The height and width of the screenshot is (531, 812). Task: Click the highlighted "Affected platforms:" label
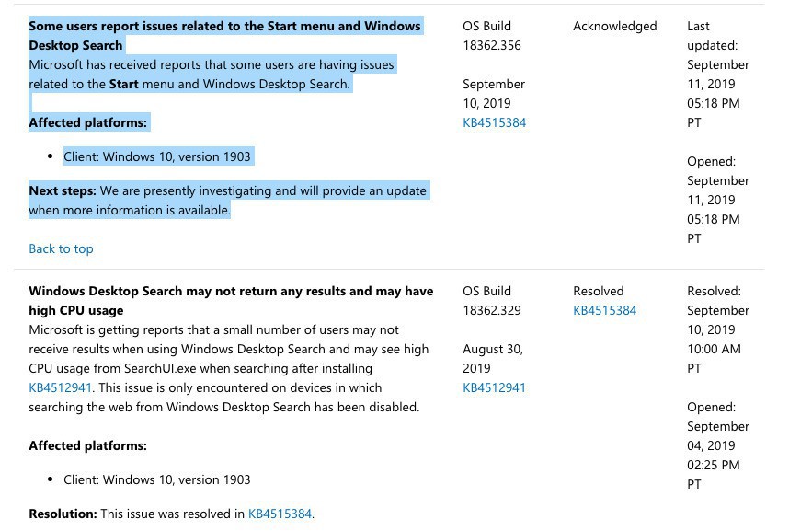point(87,122)
